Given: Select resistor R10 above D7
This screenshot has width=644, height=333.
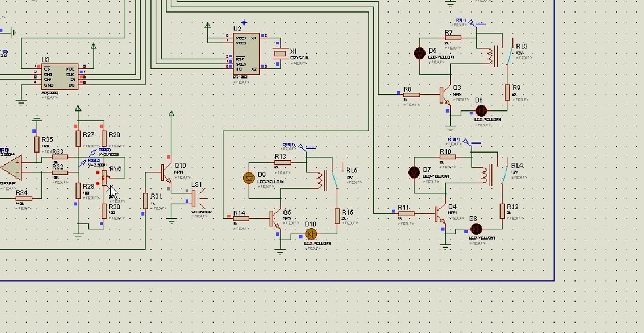Looking at the screenshot, I should [448, 157].
